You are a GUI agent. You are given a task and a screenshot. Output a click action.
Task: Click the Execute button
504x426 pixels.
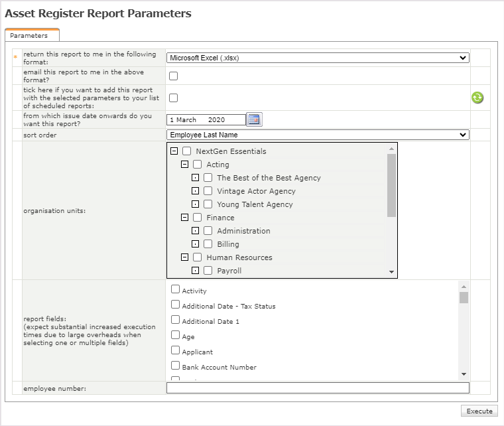click(x=479, y=411)
